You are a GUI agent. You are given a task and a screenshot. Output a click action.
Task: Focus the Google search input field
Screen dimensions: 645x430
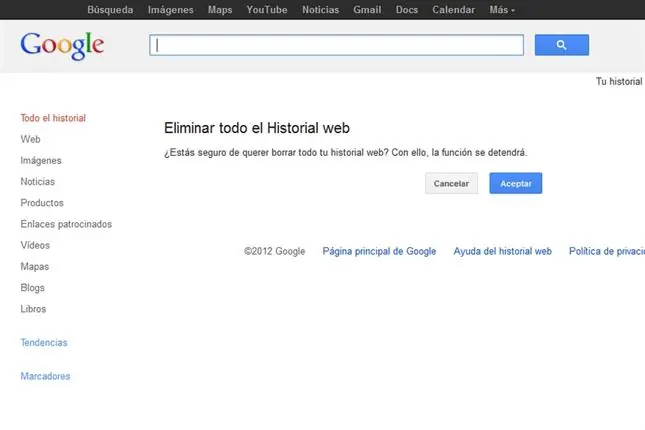pyautogui.click(x=336, y=45)
